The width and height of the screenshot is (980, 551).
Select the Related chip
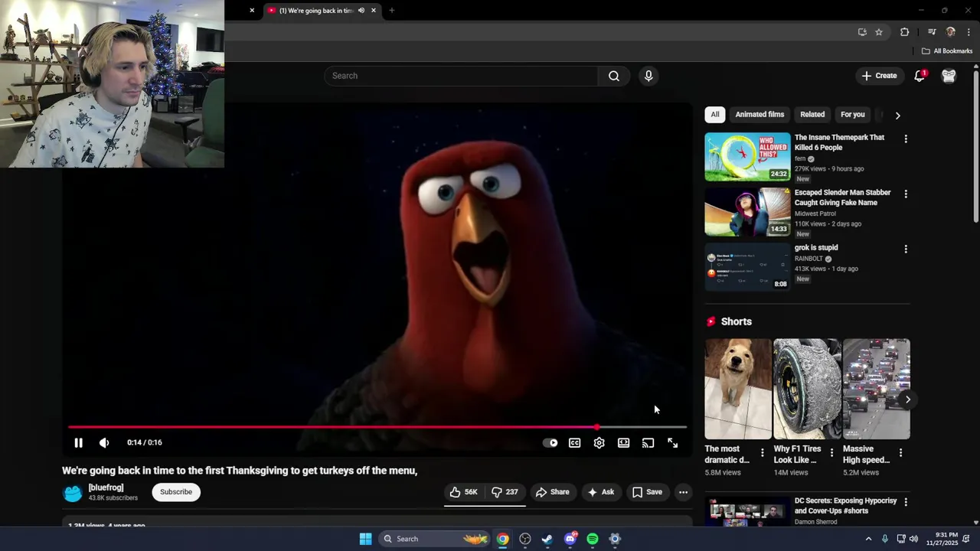tap(812, 115)
